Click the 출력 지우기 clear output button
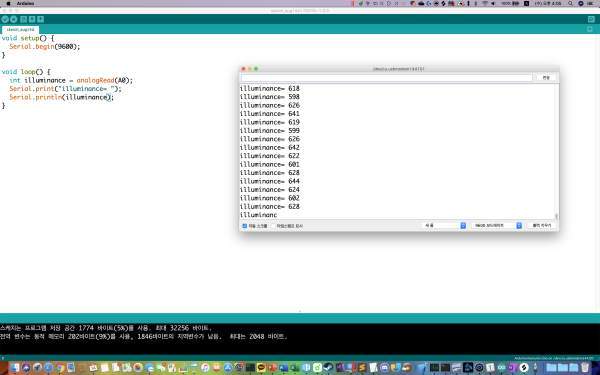 pyautogui.click(x=542, y=225)
